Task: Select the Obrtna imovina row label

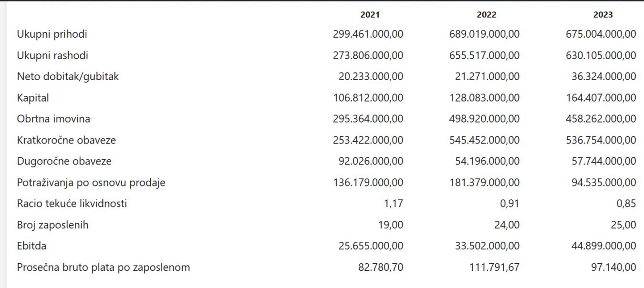Action: 53,119
